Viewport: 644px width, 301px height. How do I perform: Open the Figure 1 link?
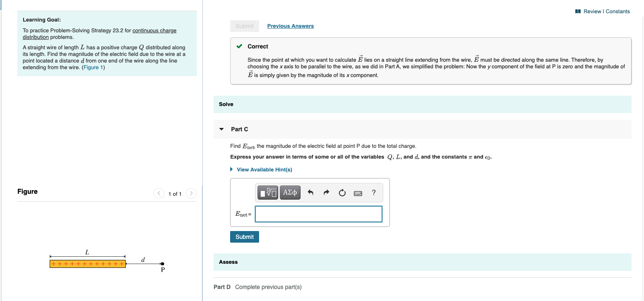tap(93, 67)
